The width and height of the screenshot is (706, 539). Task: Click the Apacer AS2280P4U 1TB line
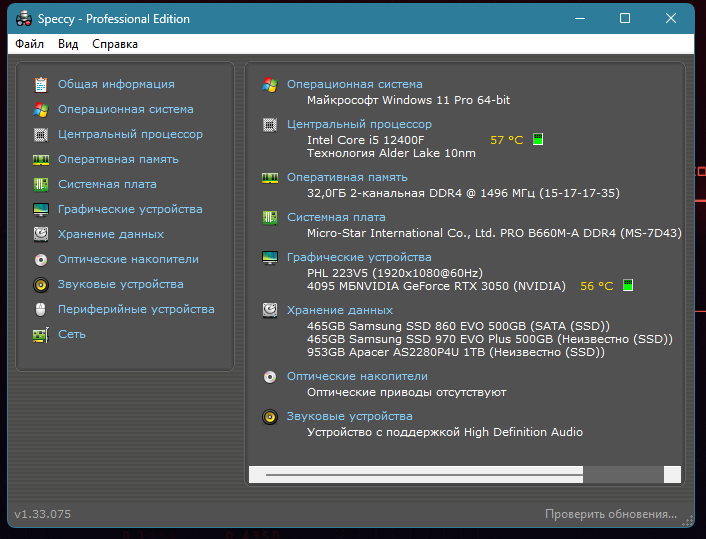tap(456, 352)
